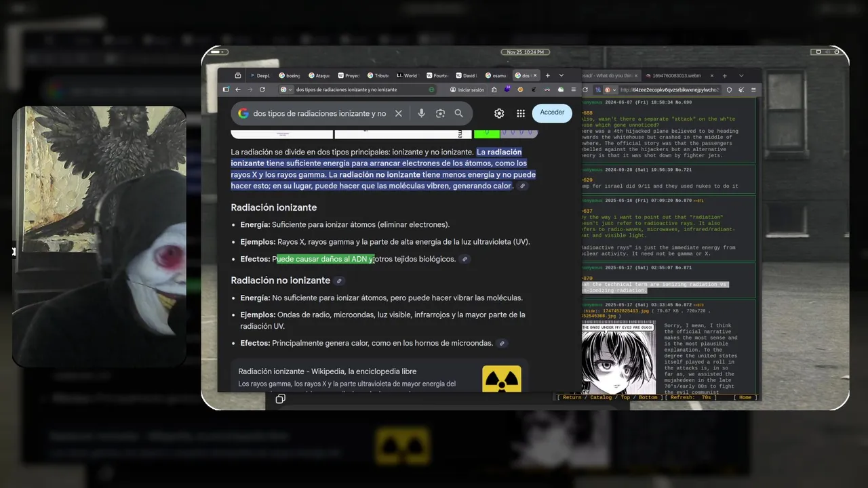Image resolution: width=868 pixels, height=488 pixels.
Task: Switch to the World tab
Action: click(406, 75)
